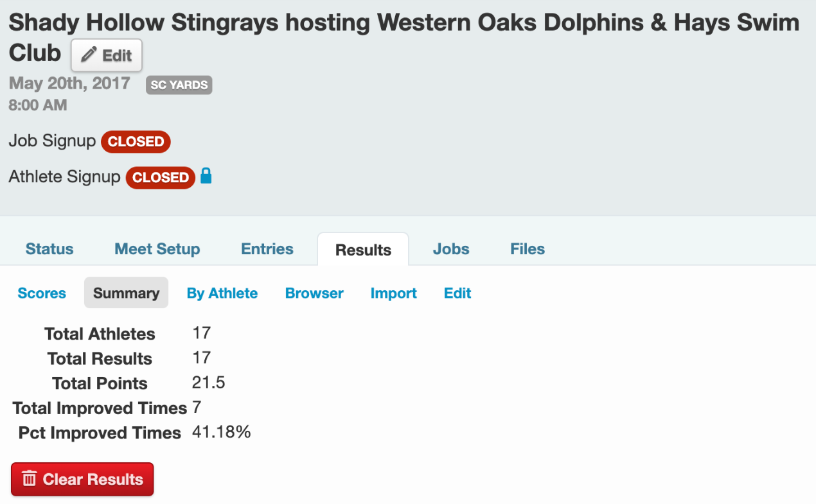
Task: Click the pencil Edit button beside the meet title
Action: (107, 56)
